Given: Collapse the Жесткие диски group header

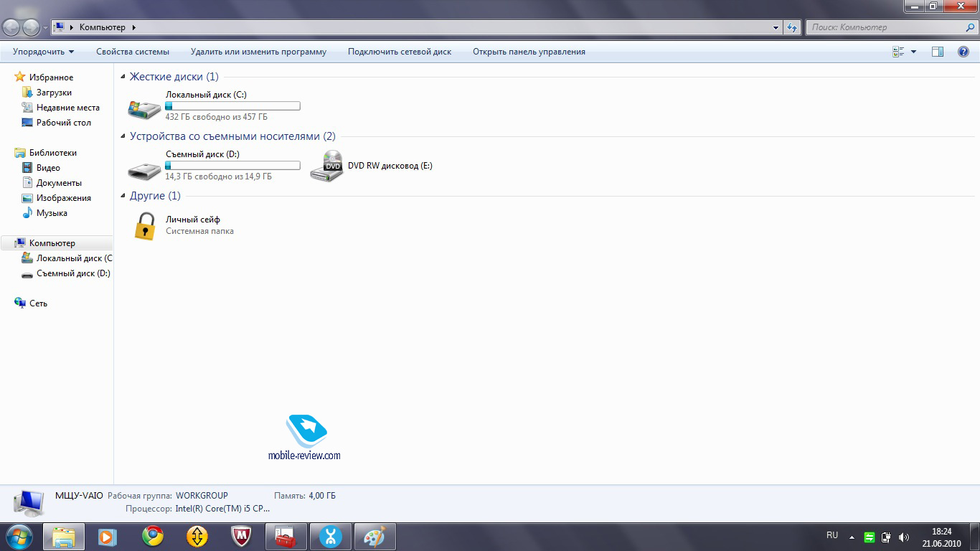Looking at the screenshot, I should pos(123,77).
